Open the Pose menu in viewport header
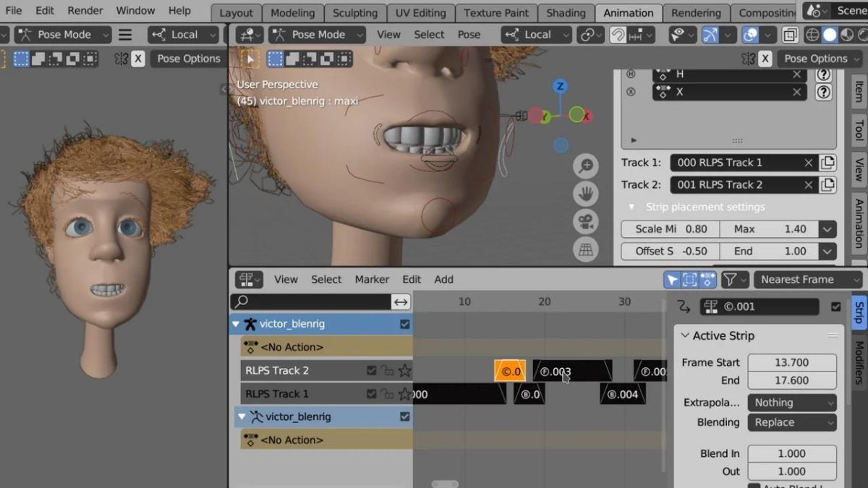The height and width of the screenshot is (488, 868). point(469,35)
